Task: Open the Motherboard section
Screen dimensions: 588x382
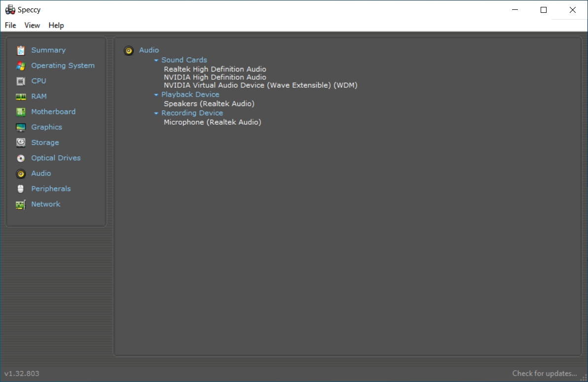Action: click(x=53, y=111)
